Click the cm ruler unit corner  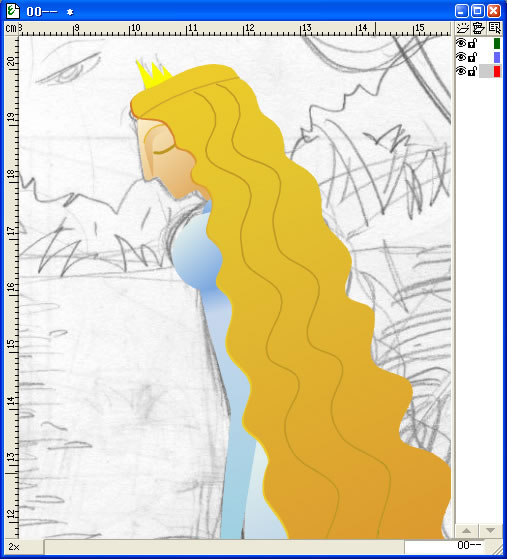click(x=11, y=28)
